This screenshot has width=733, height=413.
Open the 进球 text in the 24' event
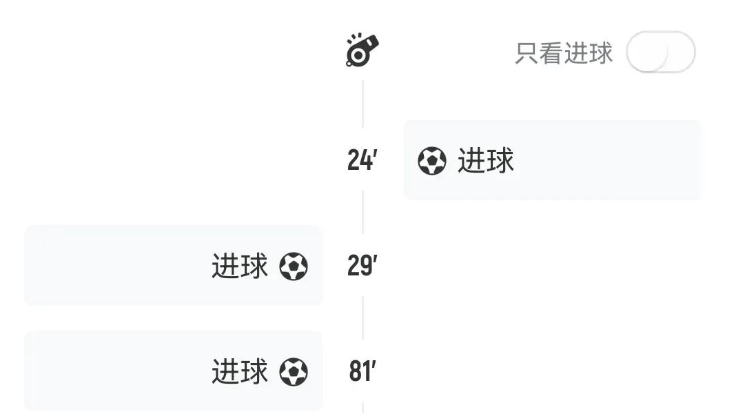pos(486,160)
